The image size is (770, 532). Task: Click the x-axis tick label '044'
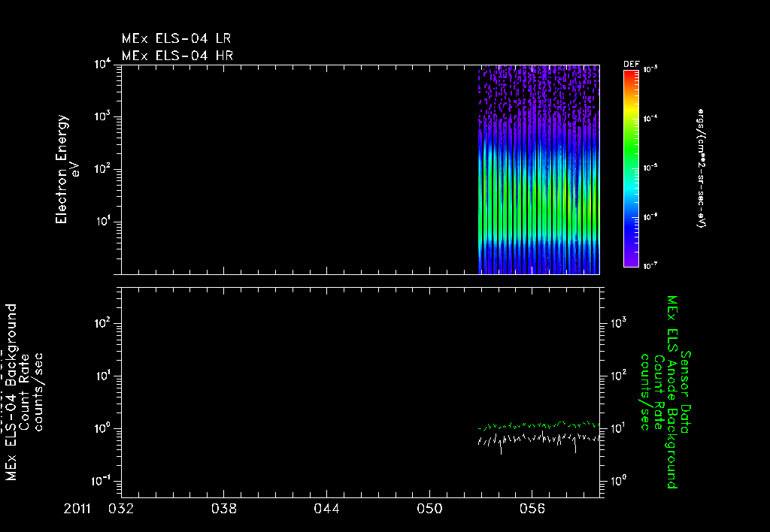click(326, 509)
